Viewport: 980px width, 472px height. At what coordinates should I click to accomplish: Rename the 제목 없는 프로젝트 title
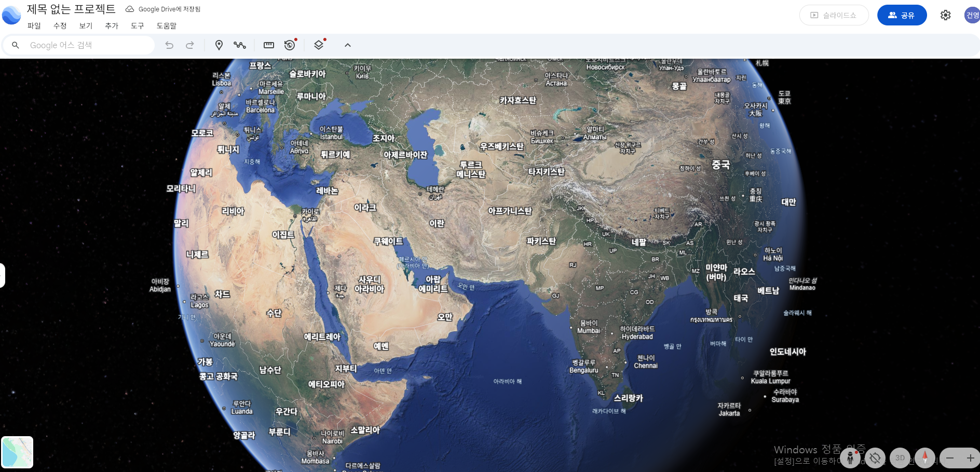click(x=71, y=9)
